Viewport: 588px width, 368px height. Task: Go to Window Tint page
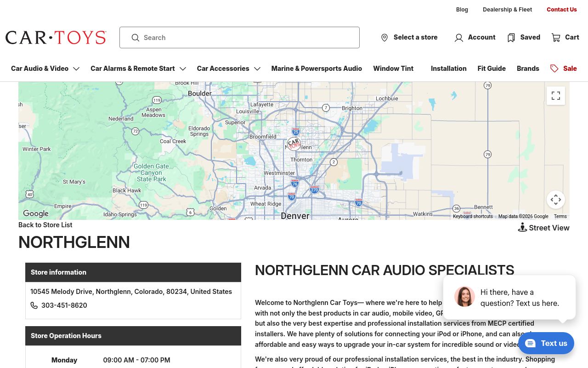(393, 69)
